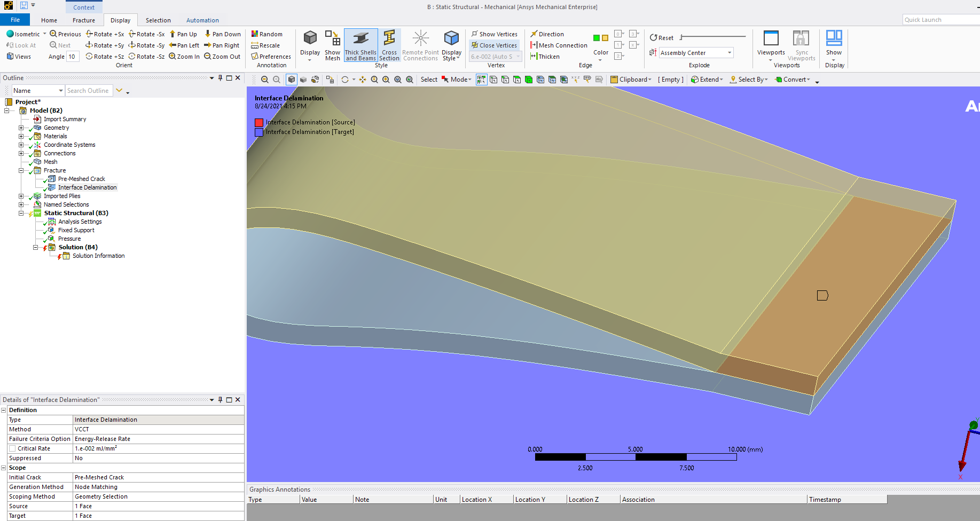
Task: Click the Reset explode button
Action: pyautogui.click(x=661, y=38)
